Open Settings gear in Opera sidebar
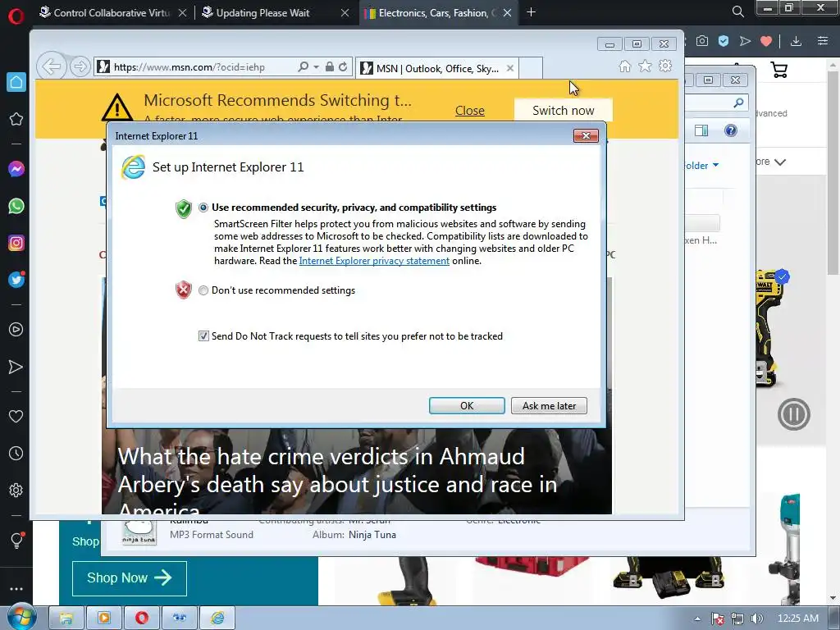840x630 pixels. pos(16,491)
